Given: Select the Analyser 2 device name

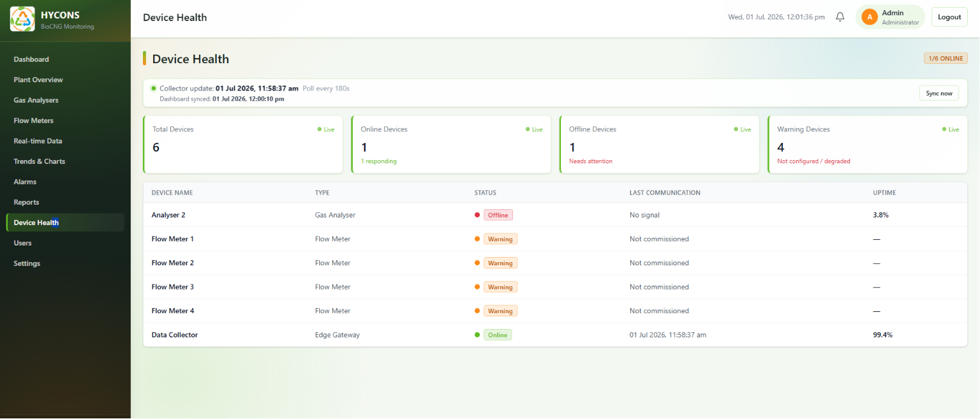Looking at the screenshot, I should 168,215.
